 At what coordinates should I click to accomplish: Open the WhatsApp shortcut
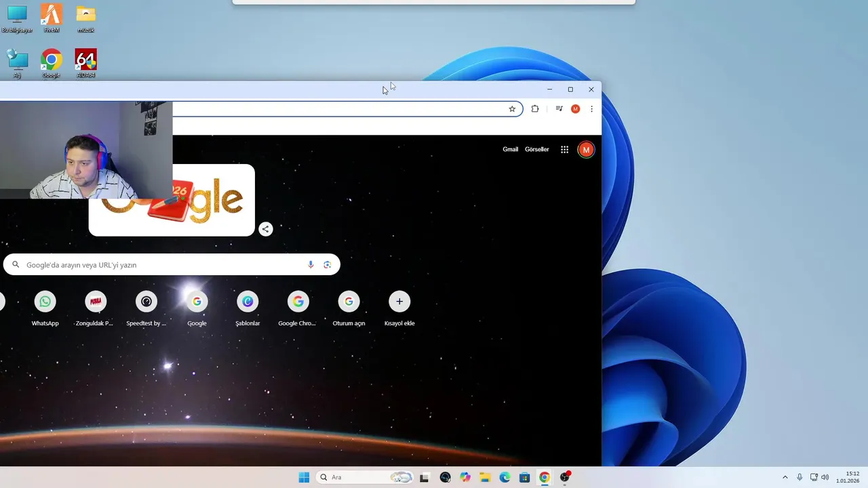coord(45,309)
